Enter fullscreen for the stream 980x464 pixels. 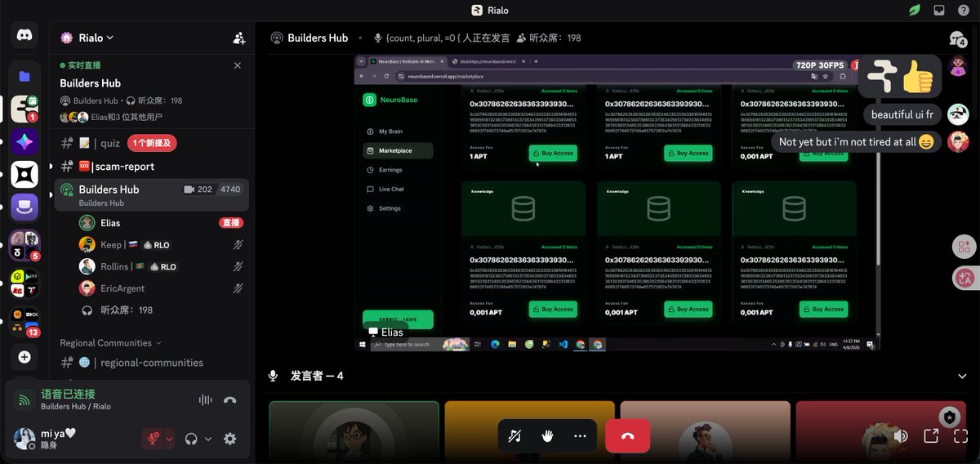[x=961, y=436]
